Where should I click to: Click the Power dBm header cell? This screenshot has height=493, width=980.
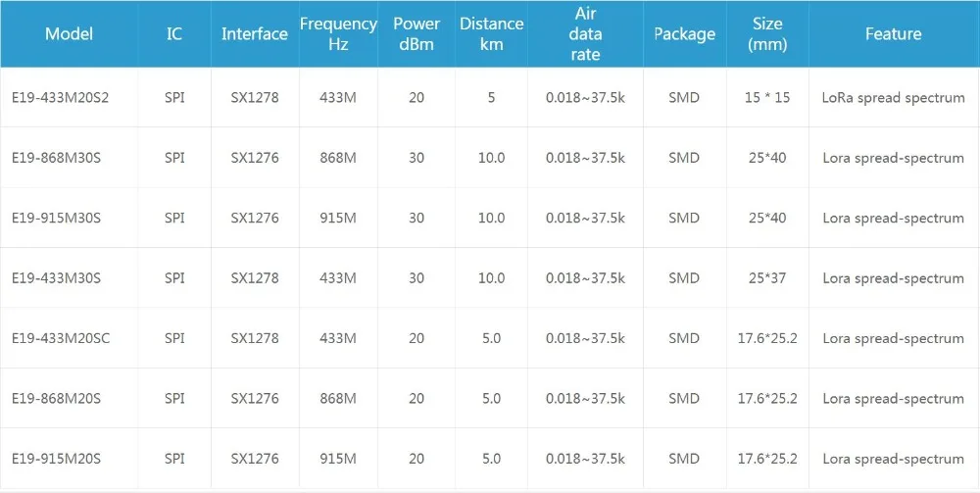pyautogui.click(x=416, y=33)
